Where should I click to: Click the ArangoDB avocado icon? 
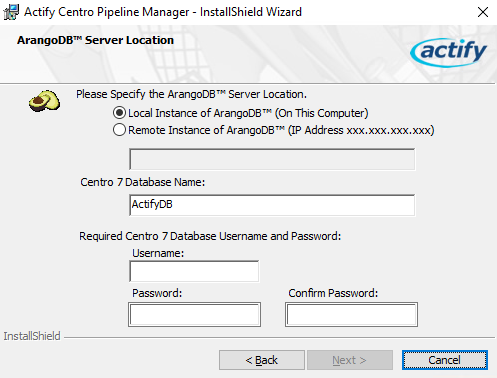pyautogui.click(x=44, y=101)
